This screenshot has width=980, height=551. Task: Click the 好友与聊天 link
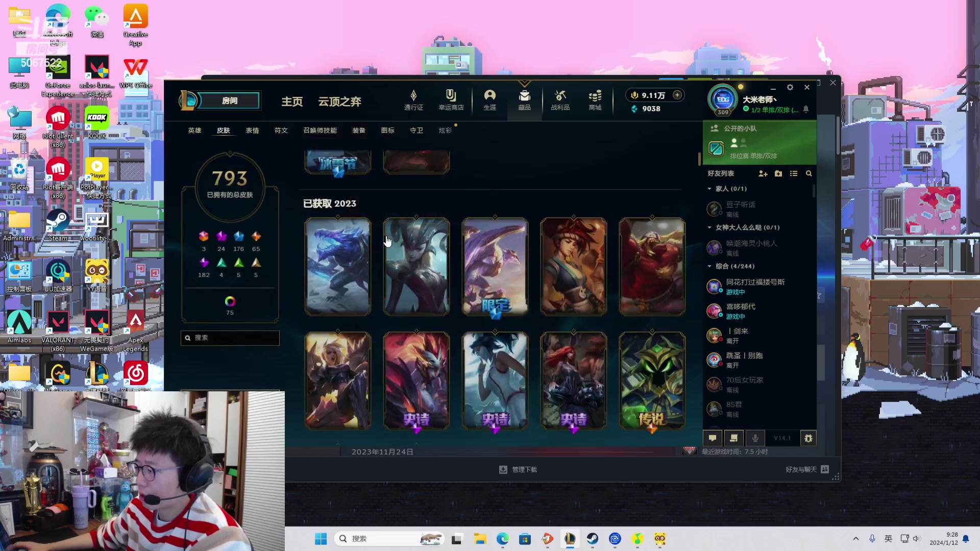pos(801,469)
